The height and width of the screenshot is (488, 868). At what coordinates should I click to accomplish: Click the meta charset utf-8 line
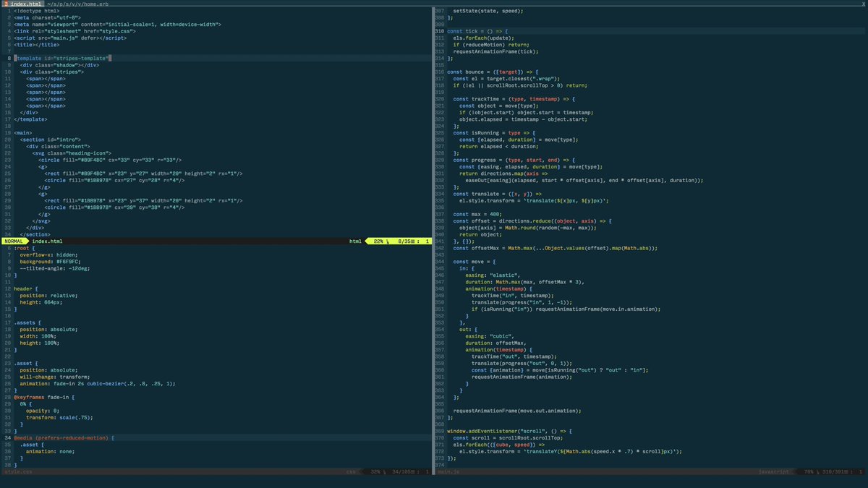(x=47, y=17)
